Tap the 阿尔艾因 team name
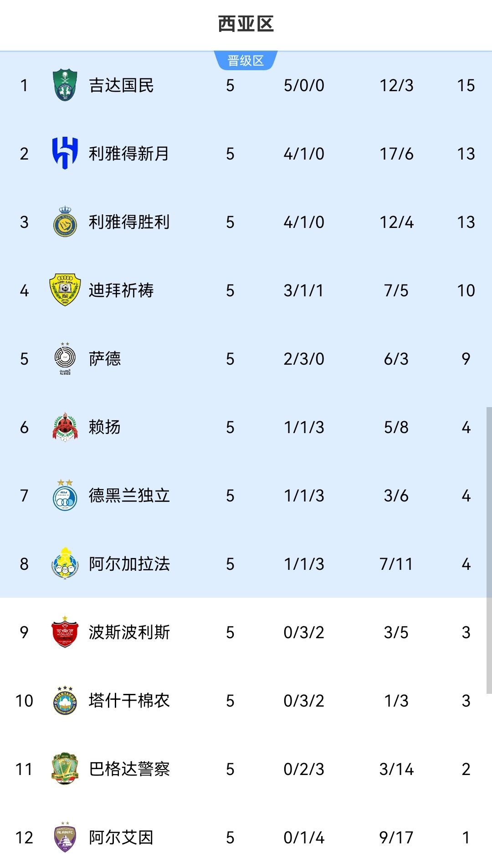Image resolution: width=492 pixels, height=868 pixels. coord(121,837)
